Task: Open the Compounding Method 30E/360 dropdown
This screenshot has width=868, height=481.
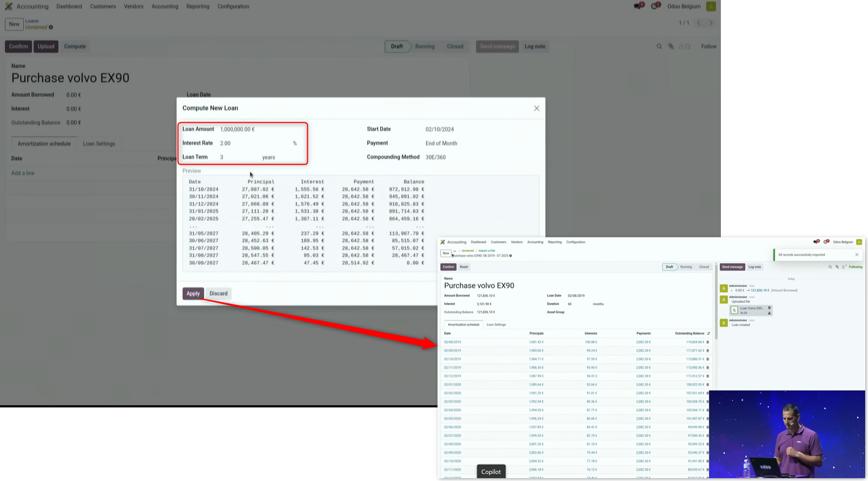Action: pyautogui.click(x=436, y=157)
